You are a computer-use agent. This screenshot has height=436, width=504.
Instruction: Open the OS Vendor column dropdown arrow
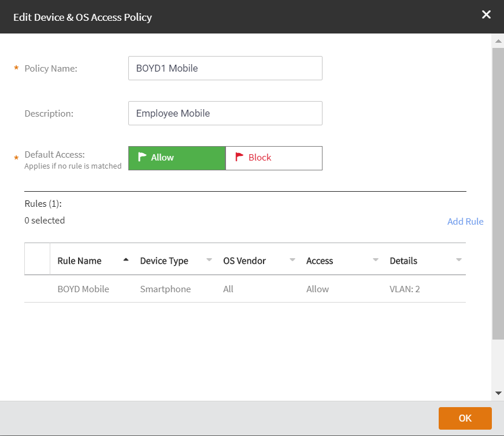[x=292, y=260]
